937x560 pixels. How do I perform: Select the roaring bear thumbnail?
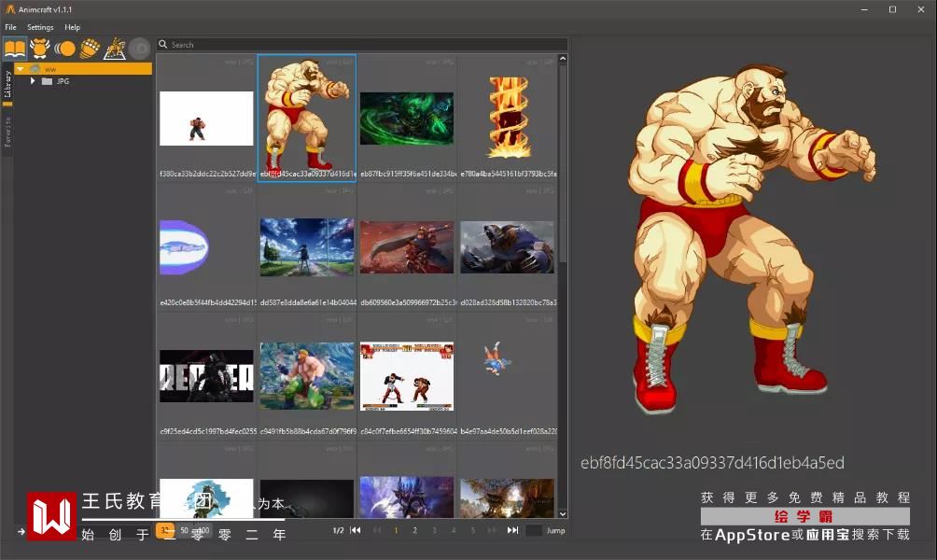pyautogui.click(x=507, y=246)
